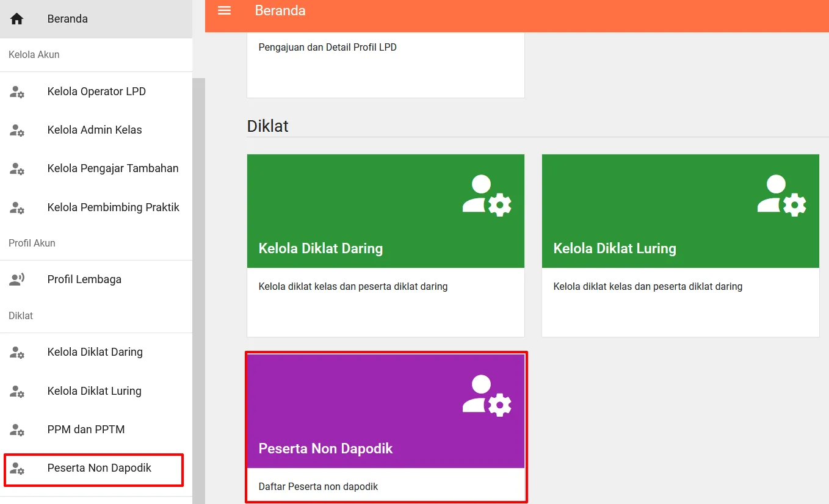Click the megaphone icon beside Profil Lembaga
The height and width of the screenshot is (504, 829).
[17, 279]
